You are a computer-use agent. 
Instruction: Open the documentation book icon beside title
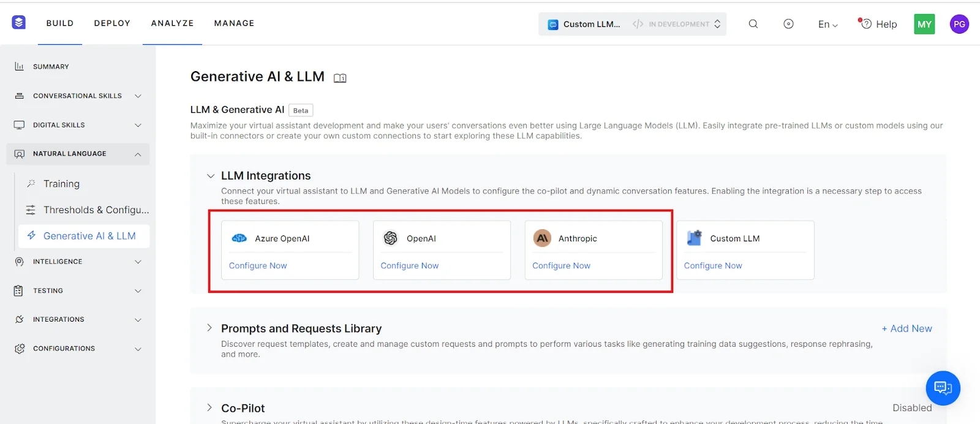click(x=340, y=78)
